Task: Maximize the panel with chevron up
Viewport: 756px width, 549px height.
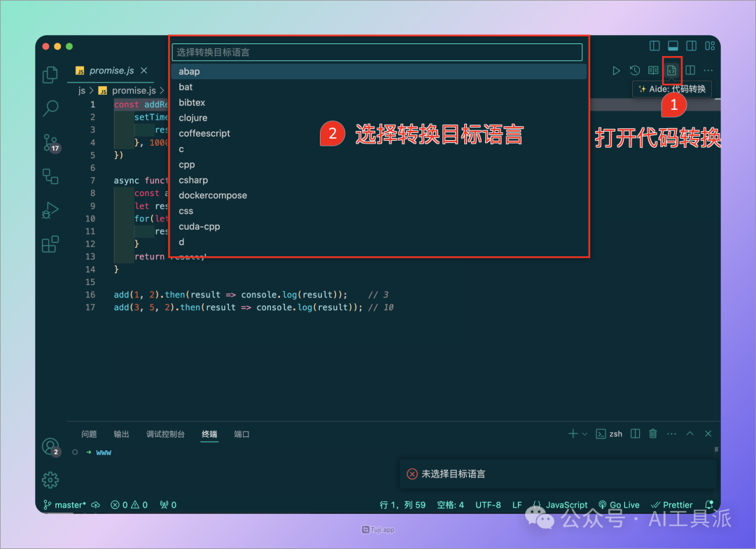Action: 690,433
